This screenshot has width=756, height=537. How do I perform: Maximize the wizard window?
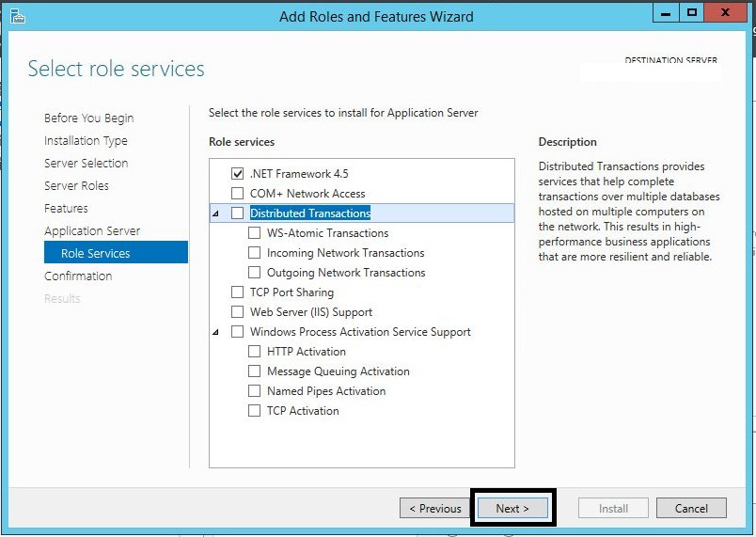pyautogui.click(x=692, y=13)
